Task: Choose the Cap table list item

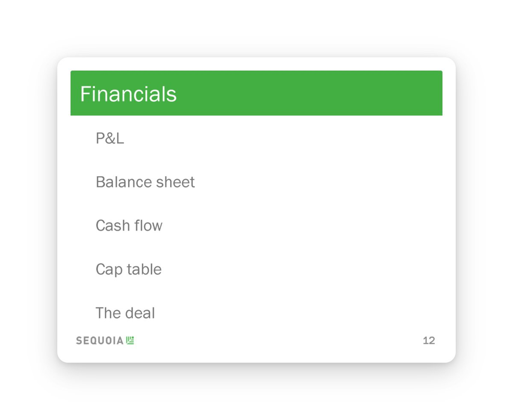Action: 128,269
